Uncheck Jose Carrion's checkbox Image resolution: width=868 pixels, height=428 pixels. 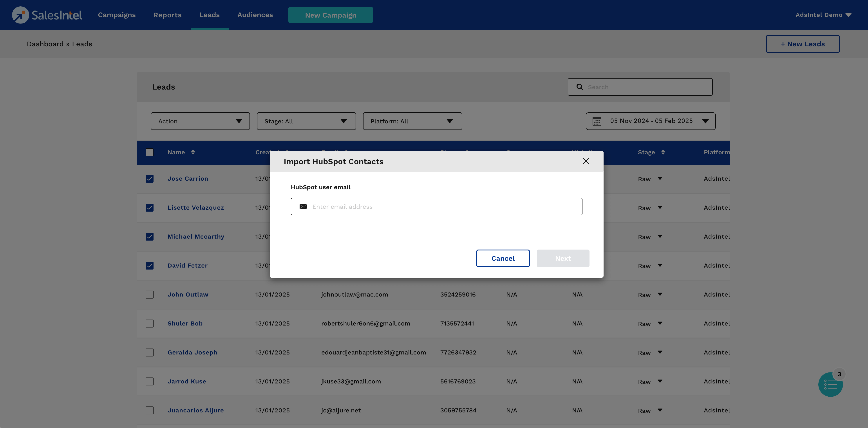[150, 179]
